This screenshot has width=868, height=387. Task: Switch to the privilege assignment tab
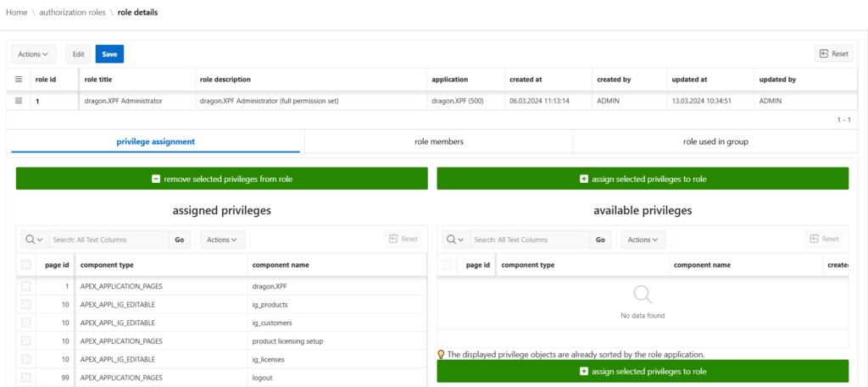point(156,141)
